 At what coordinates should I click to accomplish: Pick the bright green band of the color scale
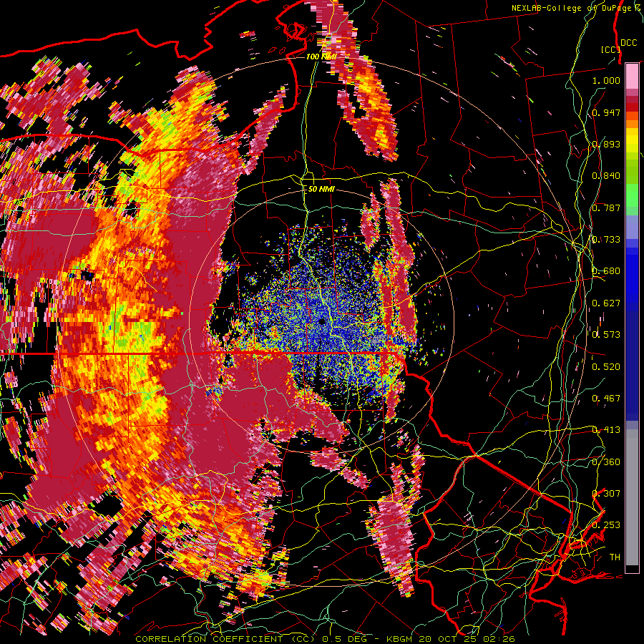point(632,195)
